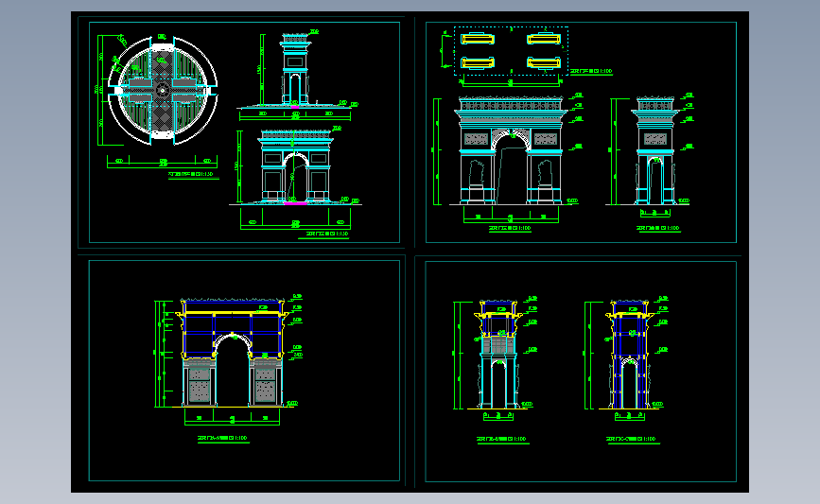This screenshot has width=820, height=504.
Task: Select the circular plaza plan drawing
Action: click(163, 91)
